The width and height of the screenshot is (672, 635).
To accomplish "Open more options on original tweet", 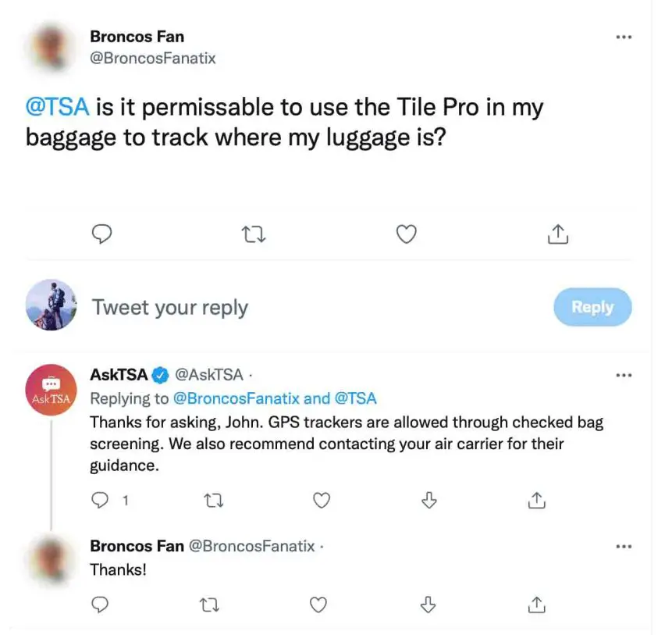I will tap(623, 37).
